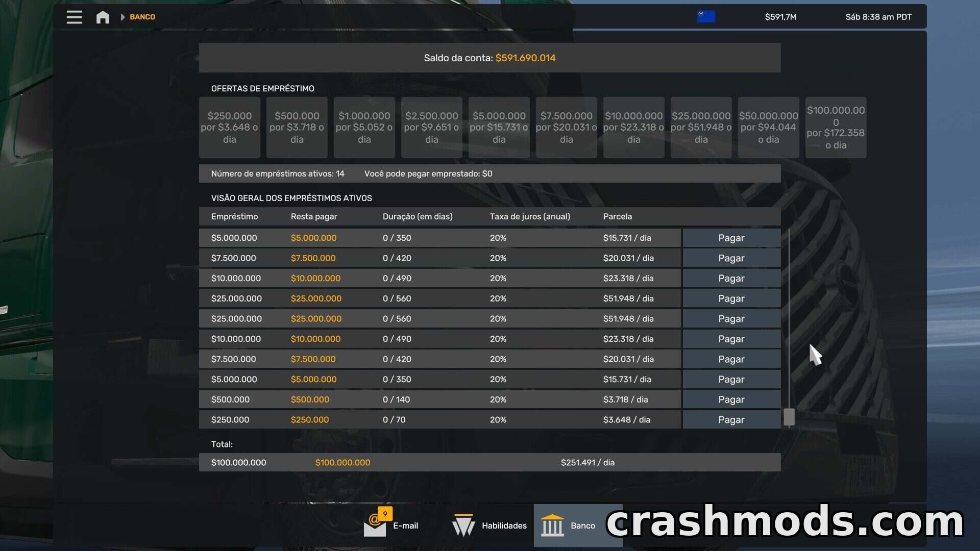Pay the first $5.000.000 loan (0 / 350)
980x551 pixels.
(731, 238)
